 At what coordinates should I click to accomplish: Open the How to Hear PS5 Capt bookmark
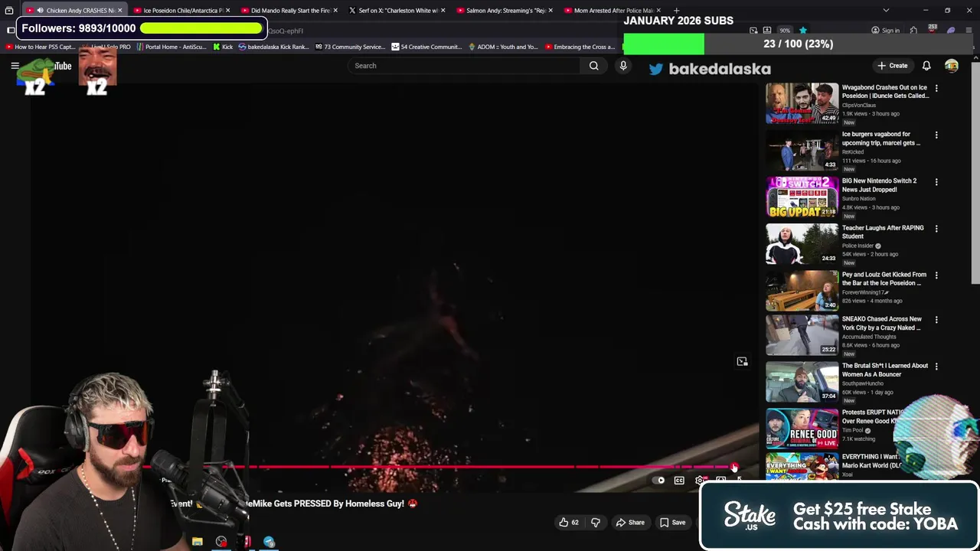click(x=41, y=47)
